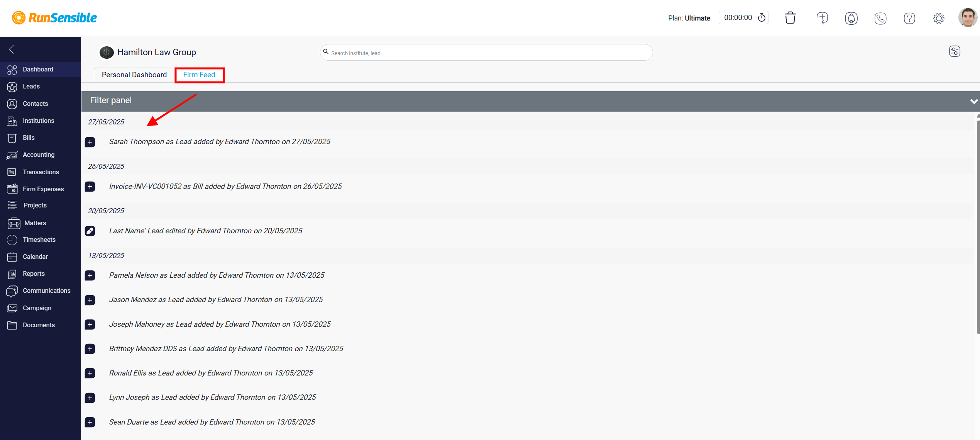Expand Lynn Joseph lead entry
Image resolution: width=980 pixels, height=440 pixels.
click(90, 398)
